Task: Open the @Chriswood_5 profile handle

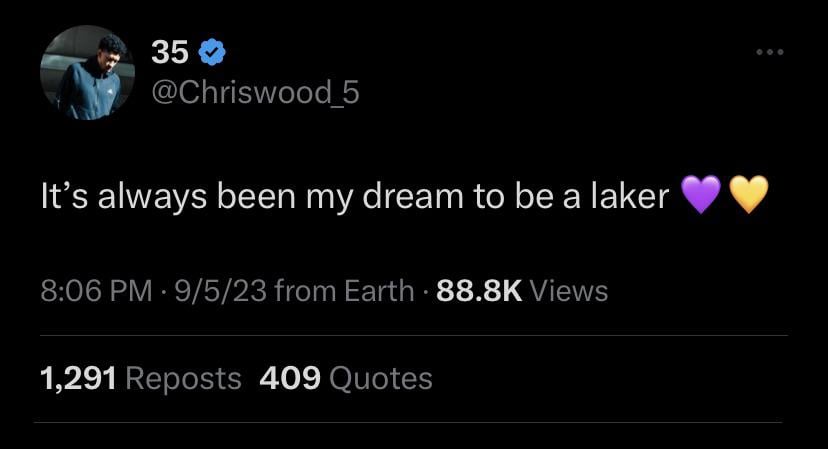Action: coord(254,92)
